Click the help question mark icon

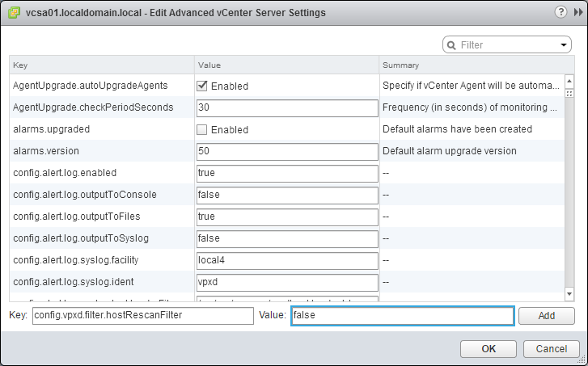[561, 12]
